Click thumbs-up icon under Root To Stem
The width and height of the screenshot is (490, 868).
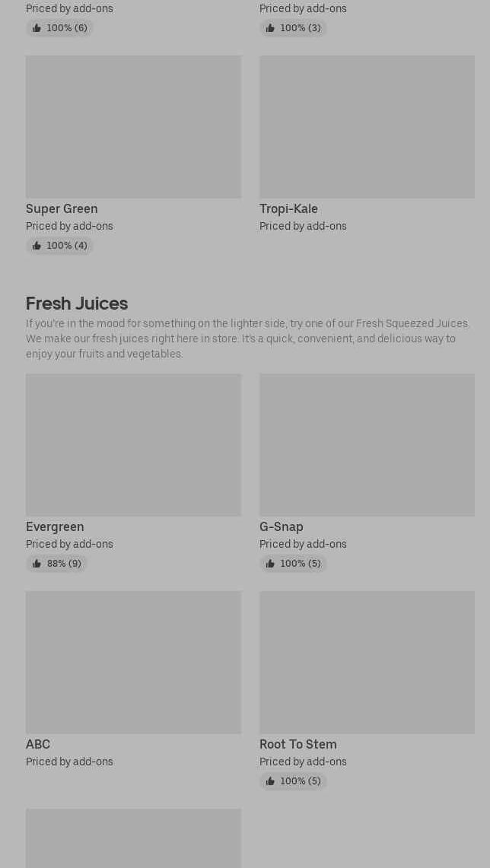point(270,781)
